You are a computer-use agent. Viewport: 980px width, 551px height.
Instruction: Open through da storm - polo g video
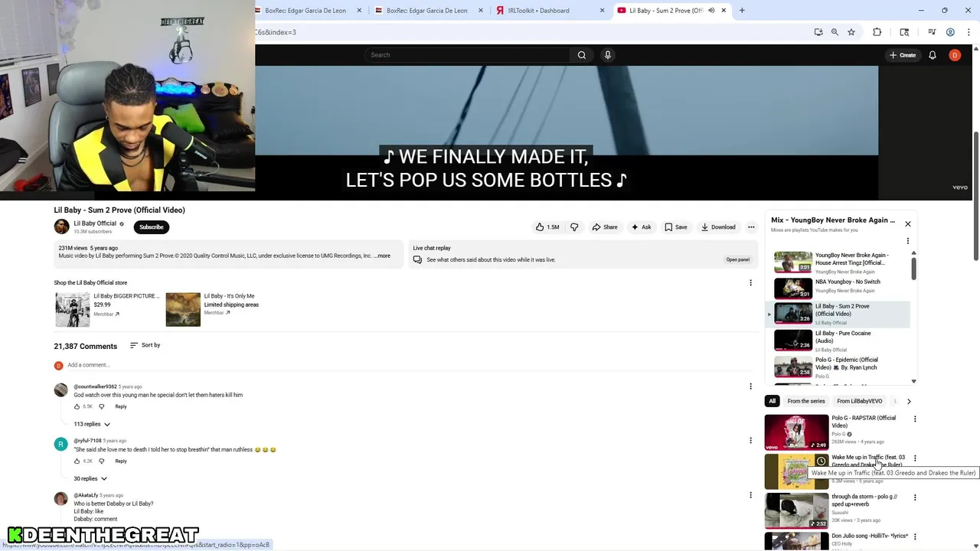pyautogui.click(x=796, y=510)
